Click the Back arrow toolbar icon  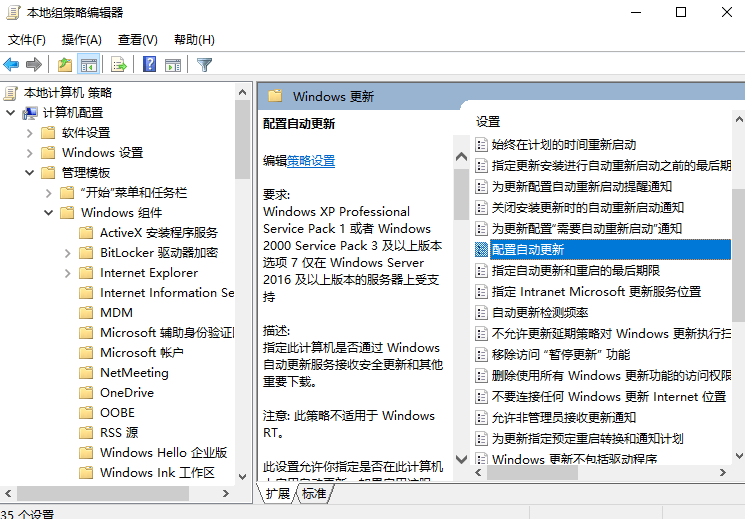pyautogui.click(x=11, y=64)
